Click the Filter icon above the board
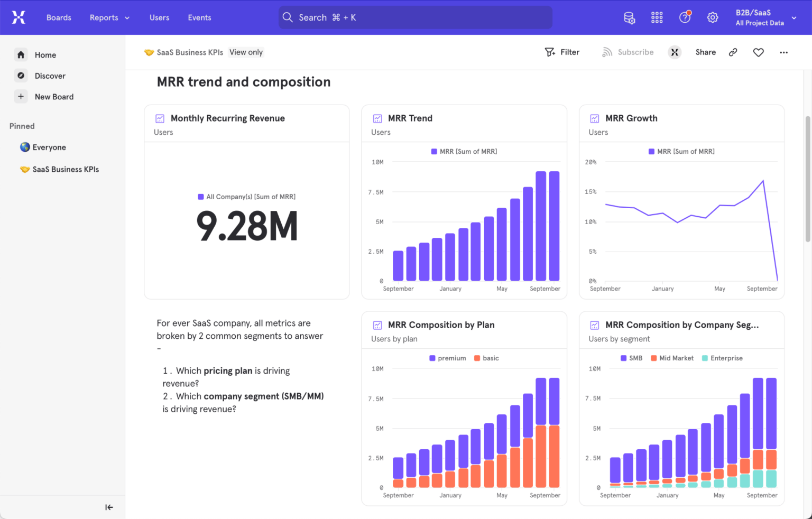812x519 pixels. coord(562,52)
